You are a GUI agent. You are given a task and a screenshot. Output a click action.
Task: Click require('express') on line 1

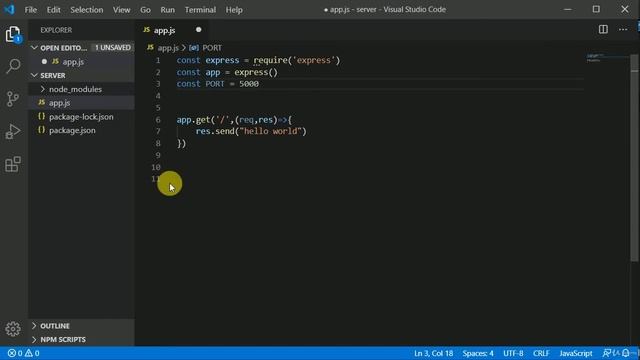pos(296,60)
